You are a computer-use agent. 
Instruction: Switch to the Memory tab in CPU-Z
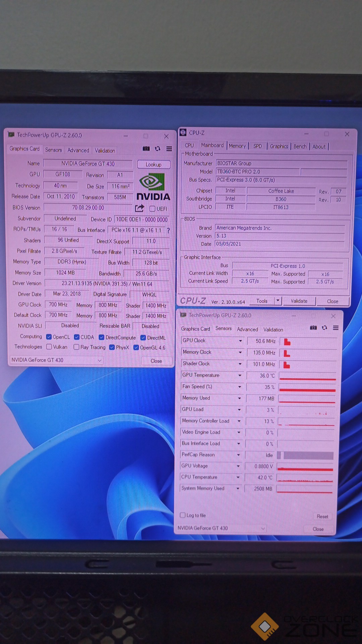point(237,146)
